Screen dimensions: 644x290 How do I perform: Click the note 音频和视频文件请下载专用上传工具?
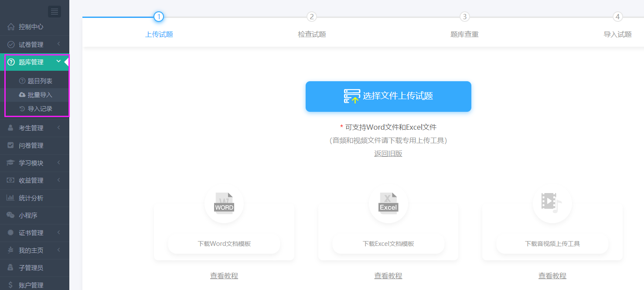[388, 141]
